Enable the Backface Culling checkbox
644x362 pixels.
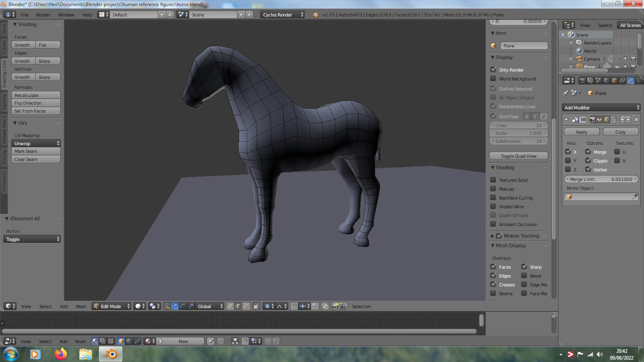pyautogui.click(x=494, y=198)
